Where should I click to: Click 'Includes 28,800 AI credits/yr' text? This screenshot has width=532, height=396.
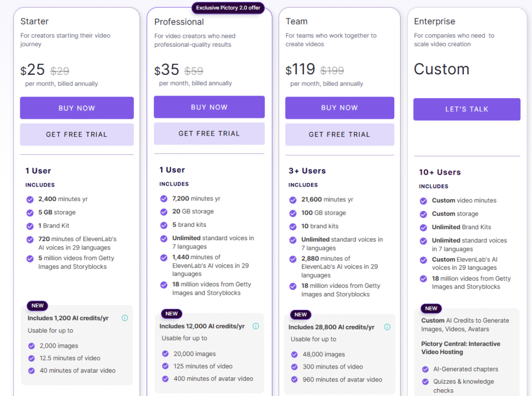[x=331, y=327]
